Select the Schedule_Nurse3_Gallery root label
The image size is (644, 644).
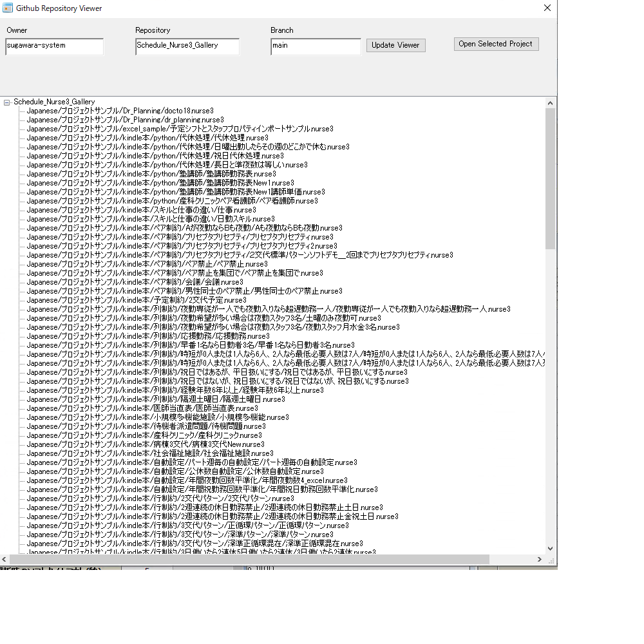(54, 102)
